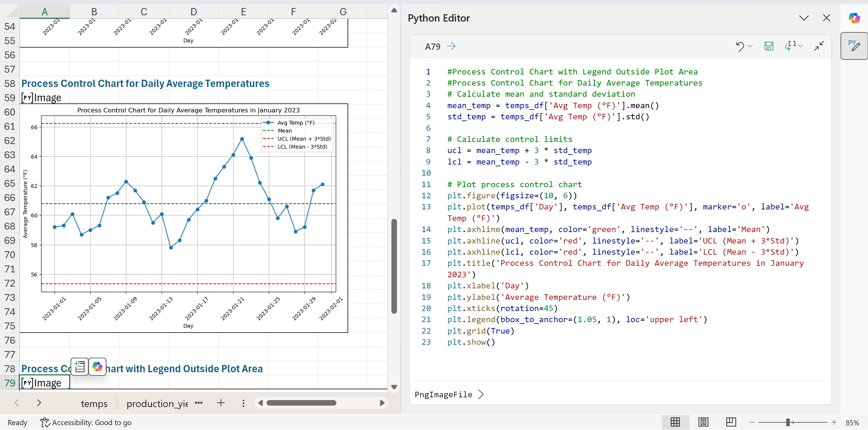The width and height of the screenshot is (868, 430).
Task: Switch to Page Layout view
Action: coord(703,422)
